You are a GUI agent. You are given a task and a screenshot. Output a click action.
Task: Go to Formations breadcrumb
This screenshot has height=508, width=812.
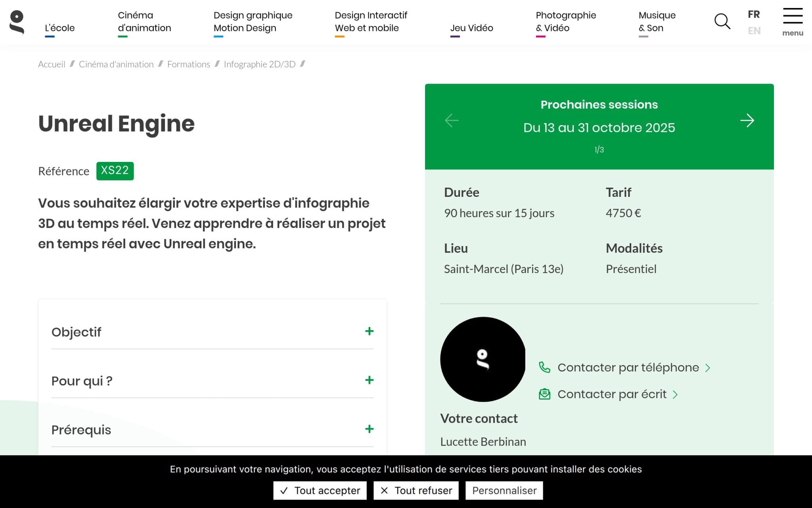(x=189, y=64)
